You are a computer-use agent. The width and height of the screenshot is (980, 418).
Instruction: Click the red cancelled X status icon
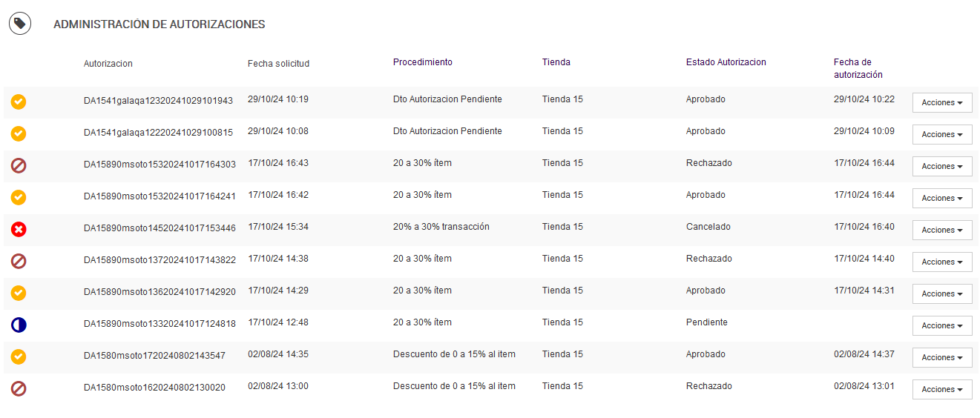click(19, 229)
